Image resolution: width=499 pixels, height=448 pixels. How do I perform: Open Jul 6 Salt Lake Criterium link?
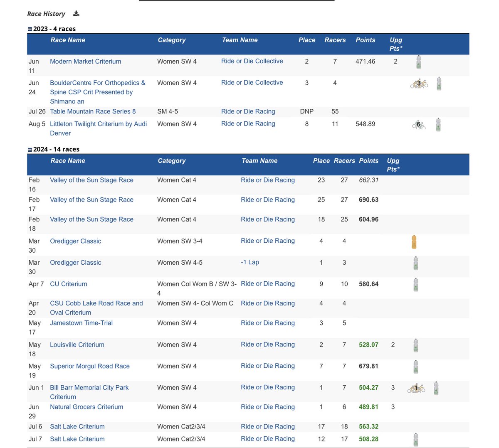coord(77,426)
